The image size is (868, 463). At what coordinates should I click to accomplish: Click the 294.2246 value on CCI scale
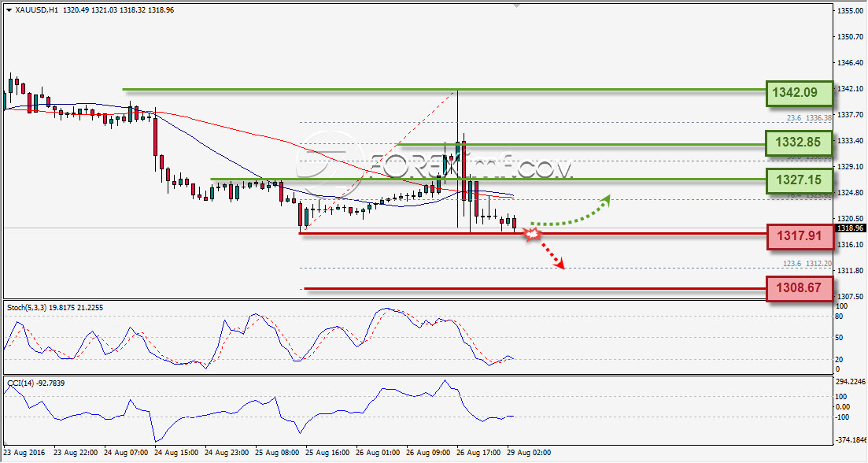(x=851, y=382)
